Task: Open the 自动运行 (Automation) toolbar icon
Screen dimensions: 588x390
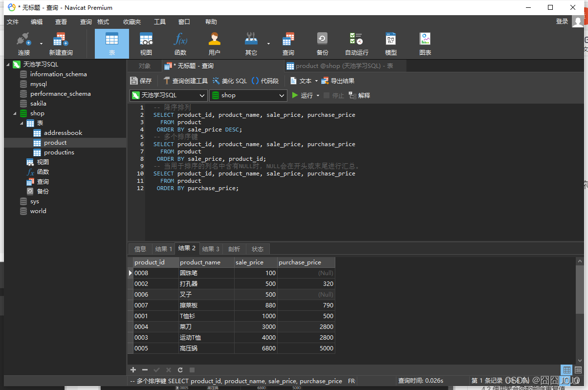Action: 357,44
